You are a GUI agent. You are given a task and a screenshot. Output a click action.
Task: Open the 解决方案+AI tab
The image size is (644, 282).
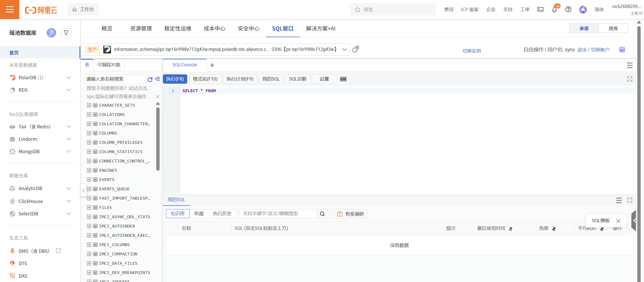coord(321,28)
